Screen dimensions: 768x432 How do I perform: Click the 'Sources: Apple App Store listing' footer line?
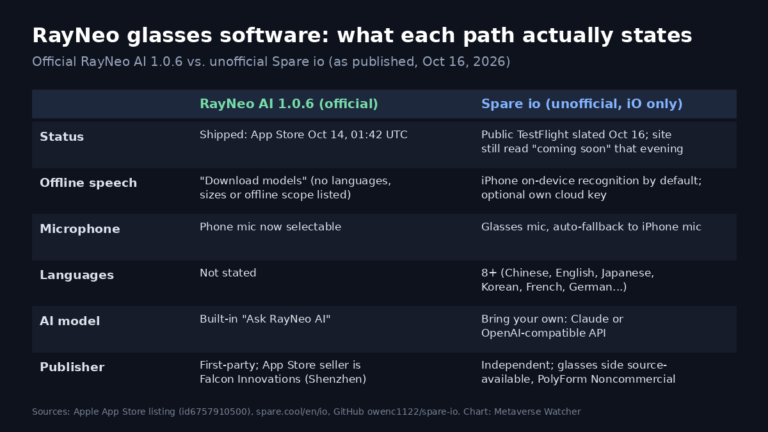coord(307,411)
